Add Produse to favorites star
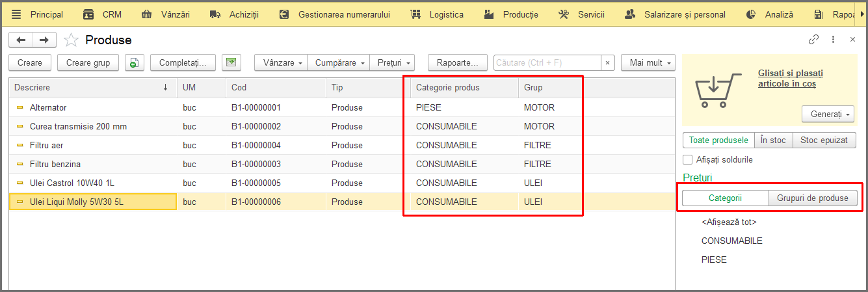 tap(71, 40)
